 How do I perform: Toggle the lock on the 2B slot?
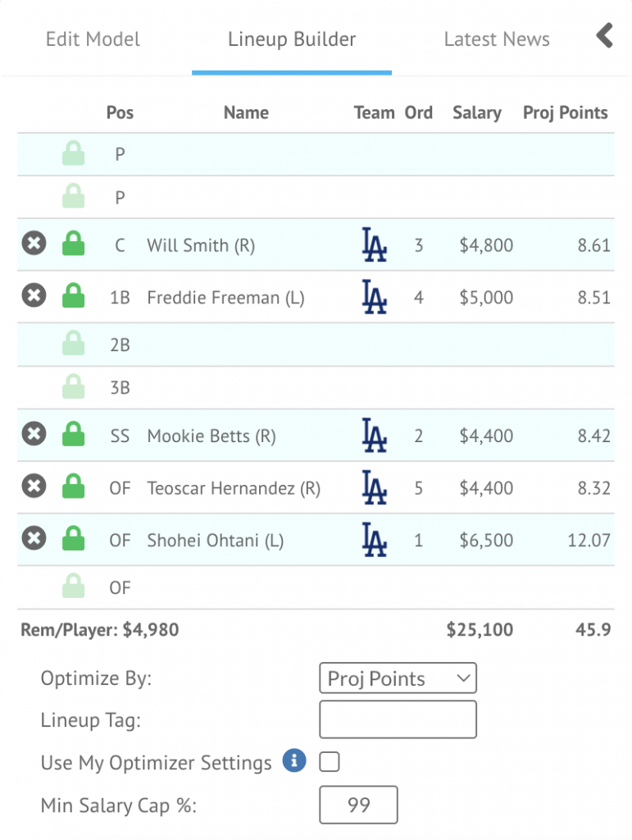(x=74, y=345)
